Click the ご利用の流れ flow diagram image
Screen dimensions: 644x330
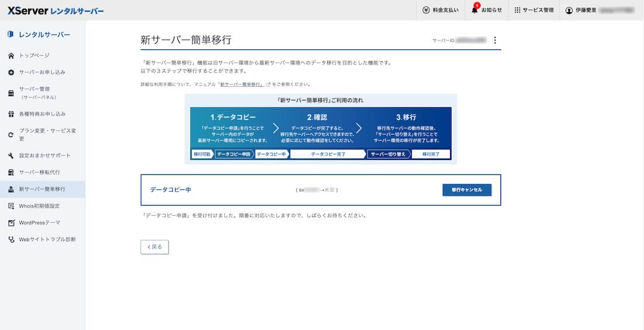coord(321,129)
